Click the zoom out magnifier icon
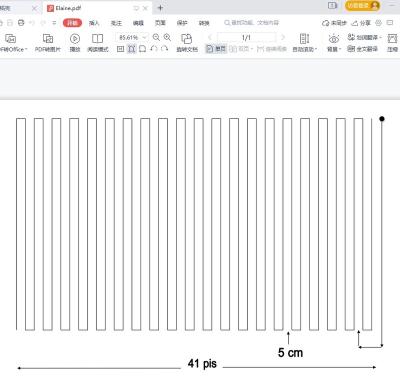Viewport: 400px width, 391px height. 156,37
